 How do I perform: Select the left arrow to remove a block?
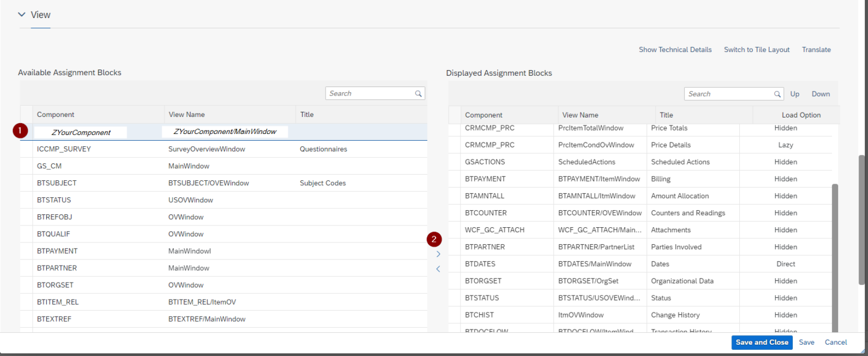click(438, 268)
